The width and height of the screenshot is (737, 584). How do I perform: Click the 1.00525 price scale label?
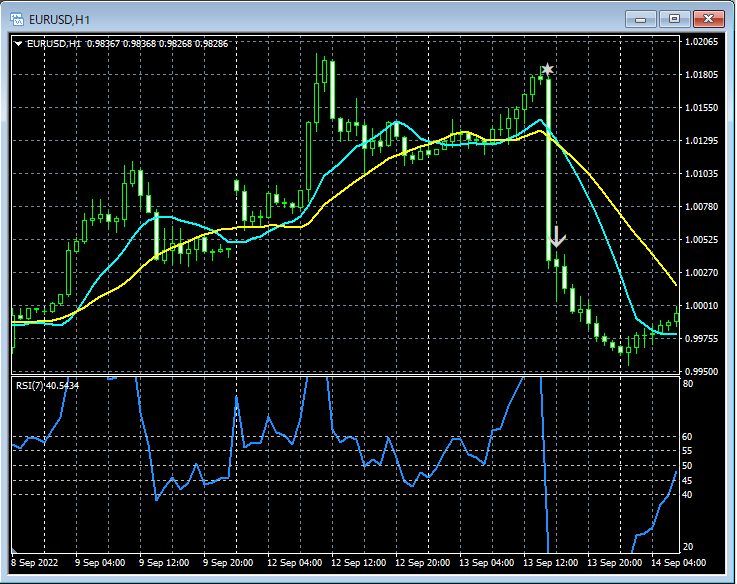(701, 240)
